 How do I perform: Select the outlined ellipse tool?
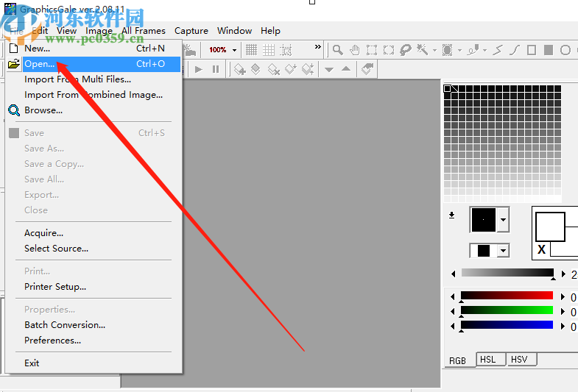(x=565, y=50)
